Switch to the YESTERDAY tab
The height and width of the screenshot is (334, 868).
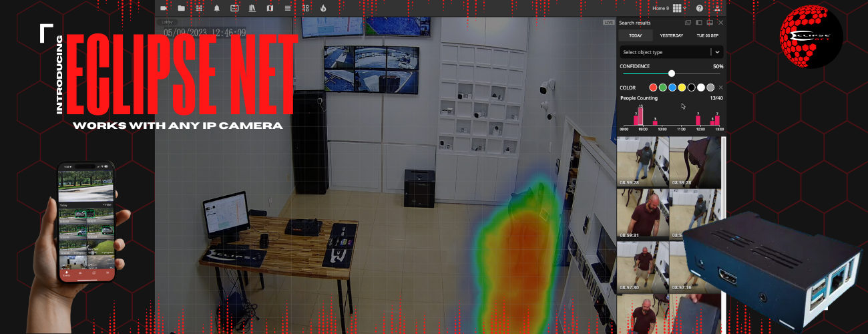point(671,35)
